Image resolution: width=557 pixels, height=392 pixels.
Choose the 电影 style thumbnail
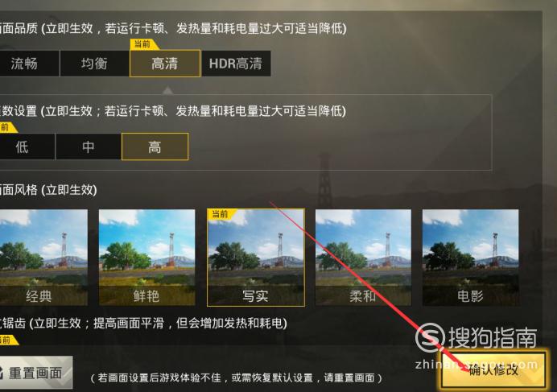(470, 258)
